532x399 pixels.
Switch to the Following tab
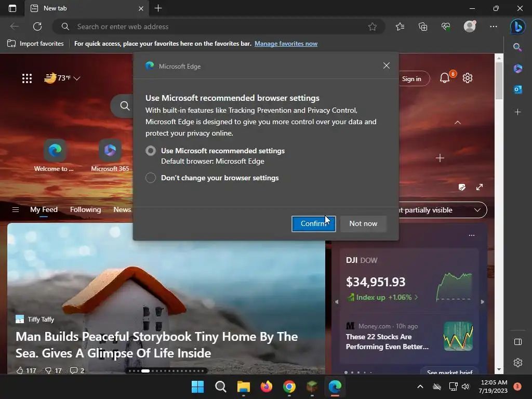[x=86, y=210]
